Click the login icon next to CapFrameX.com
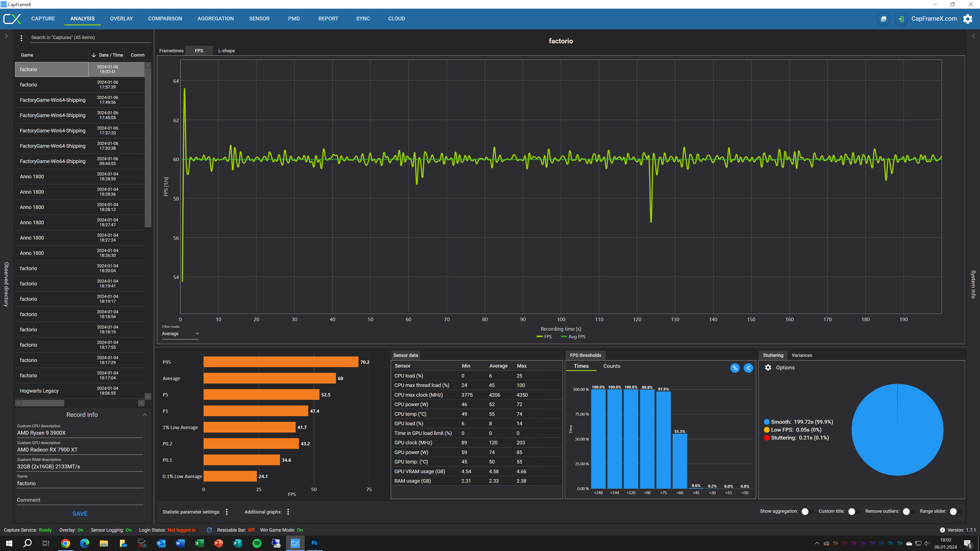The width and height of the screenshot is (980, 551). (x=901, y=19)
